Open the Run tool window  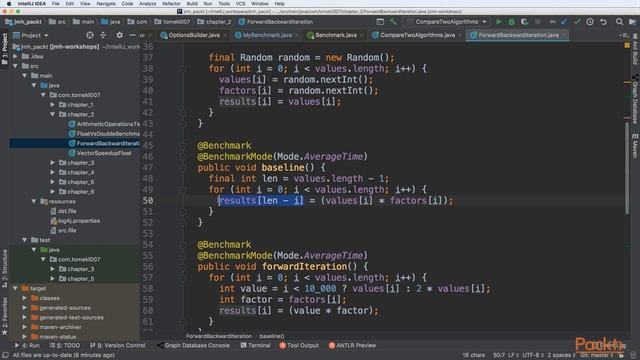coord(27,345)
